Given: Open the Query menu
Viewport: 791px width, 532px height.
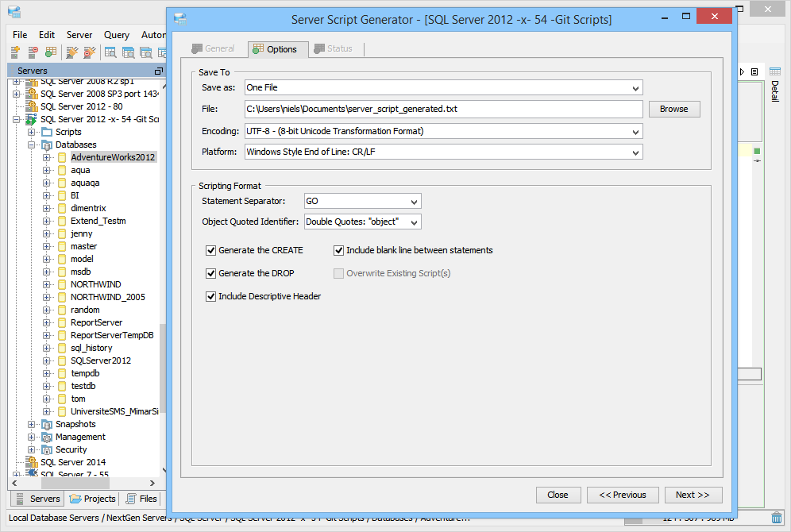Looking at the screenshot, I should point(117,35).
